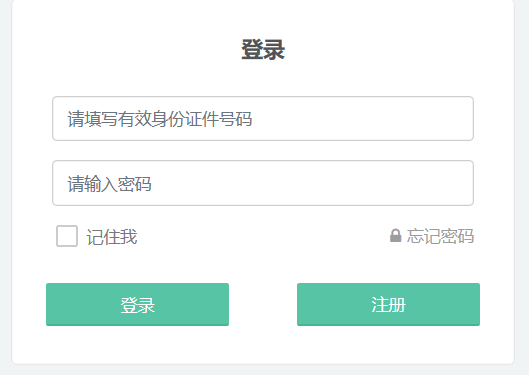Click the 登录 heading at the top
The image size is (529, 375).
[x=263, y=50]
